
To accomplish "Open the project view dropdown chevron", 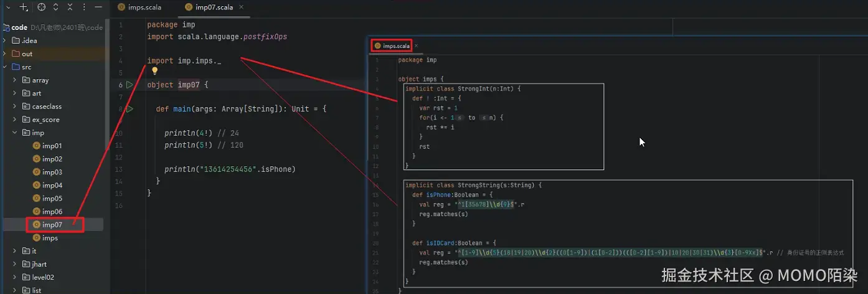I will click(x=8, y=7).
